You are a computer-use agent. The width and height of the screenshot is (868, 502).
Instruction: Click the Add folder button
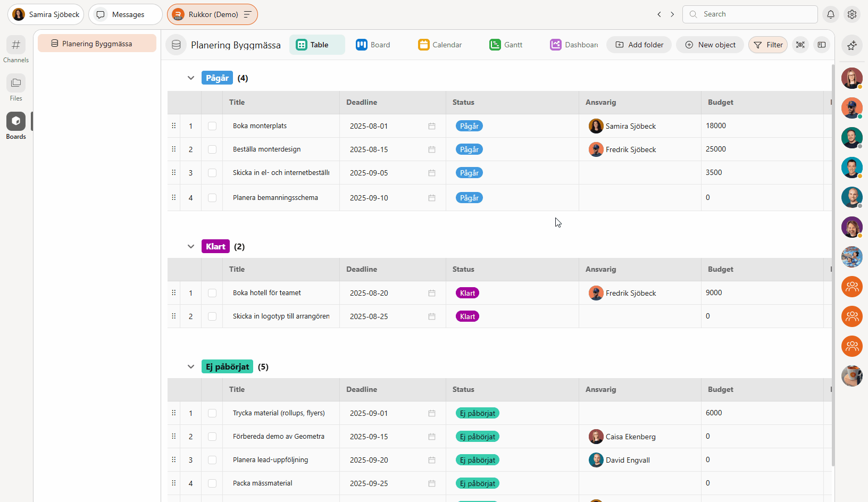[639, 45]
